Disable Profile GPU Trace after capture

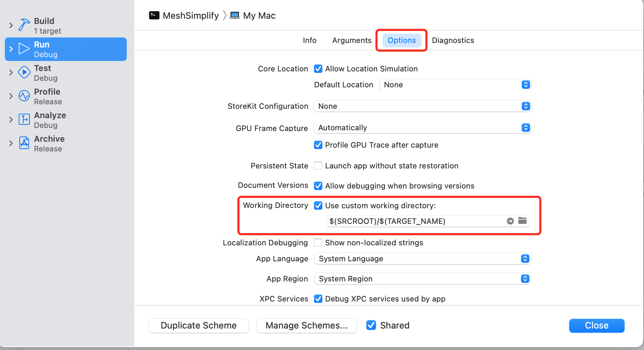pos(318,145)
